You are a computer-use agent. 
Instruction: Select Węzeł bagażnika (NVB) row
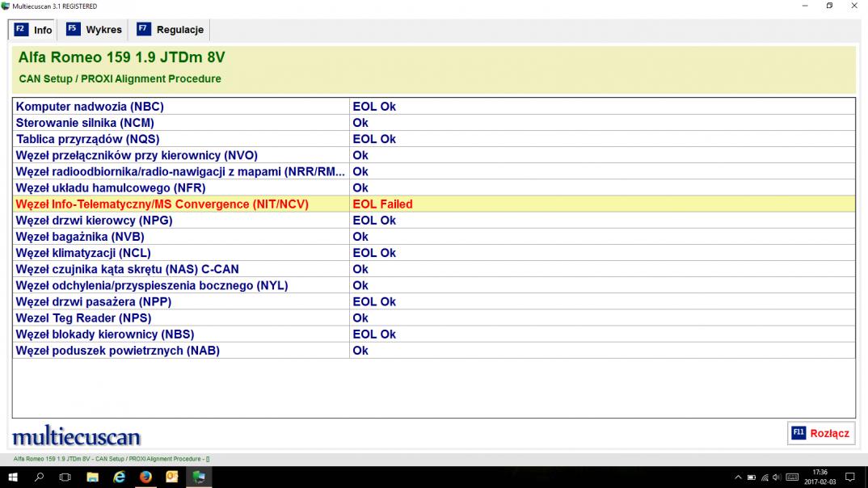click(433, 237)
